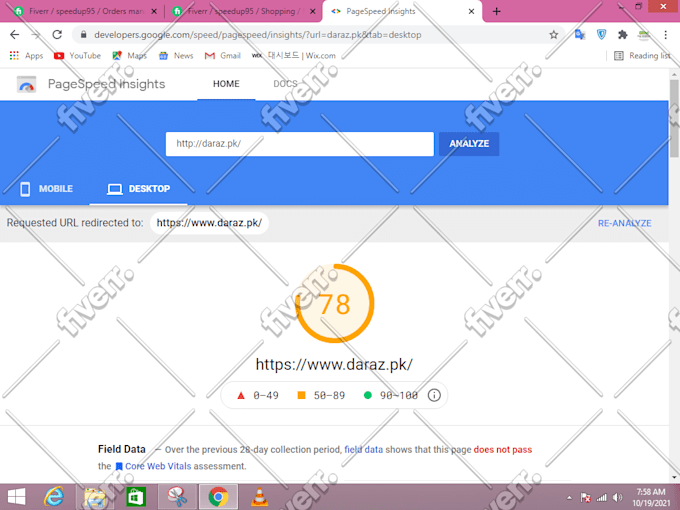Open the Gmail bookmark

pos(222,56)
